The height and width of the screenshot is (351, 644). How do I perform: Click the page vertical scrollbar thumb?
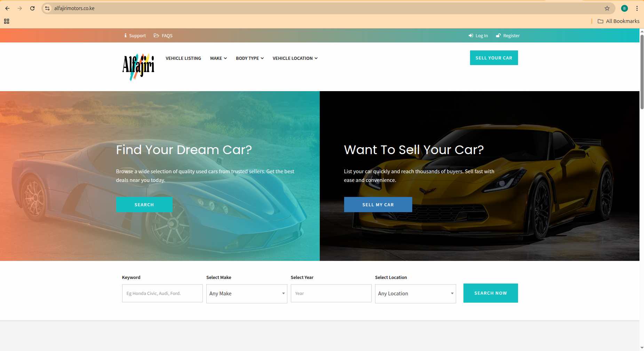pos(642,71)
